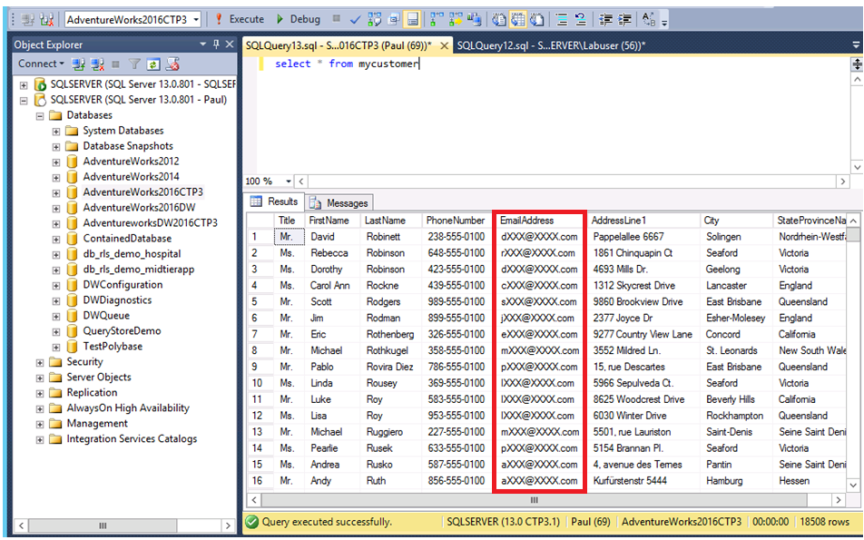This screenshot has height=540, width=864.
Task: Click the Results to Grid icon
Action: pyautogui.click(x=518, y=19)
